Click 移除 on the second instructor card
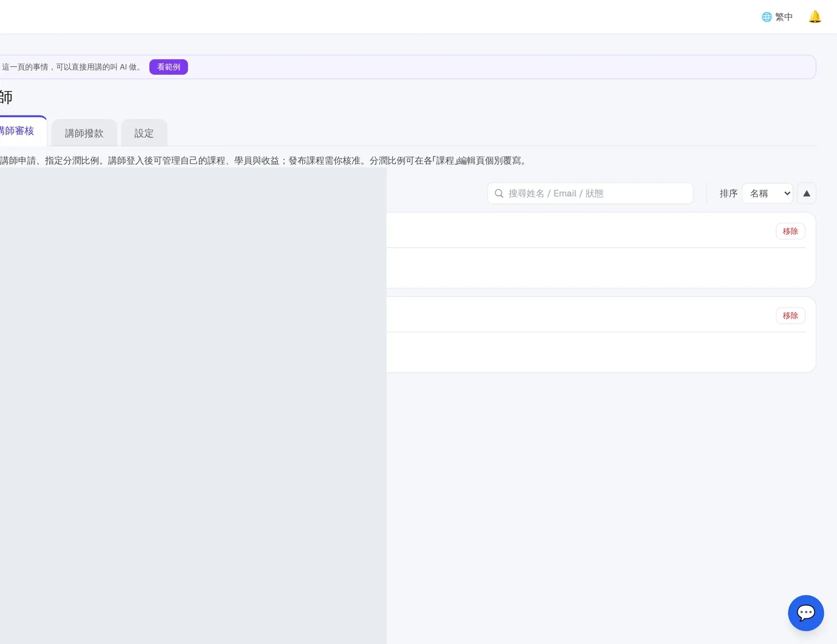 (x=790, y=315)
